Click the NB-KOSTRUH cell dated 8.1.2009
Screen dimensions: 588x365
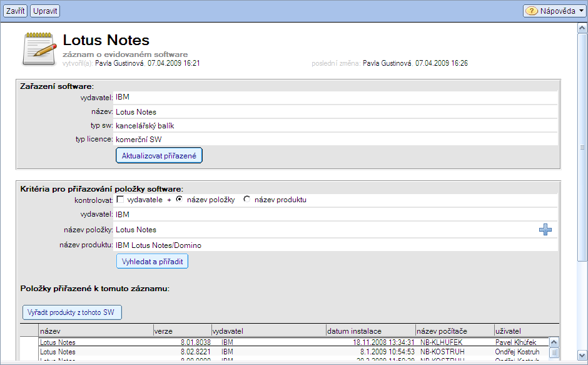442,351
